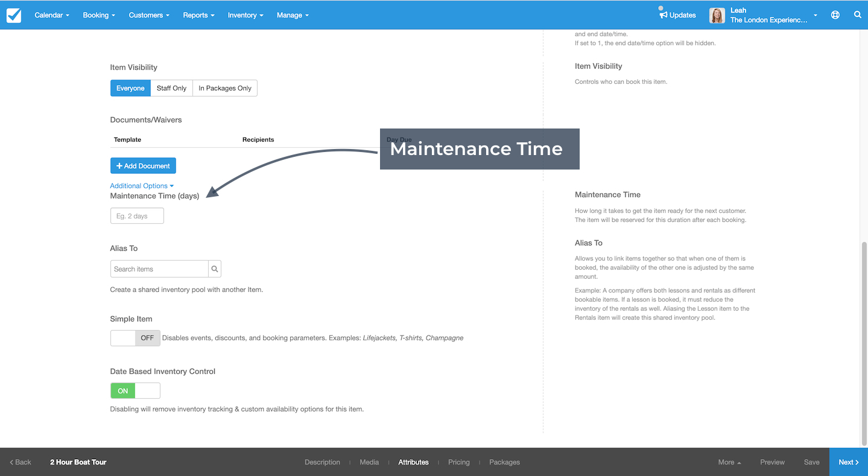
Task: Switch to the Attributes tab
Action: 413,462
